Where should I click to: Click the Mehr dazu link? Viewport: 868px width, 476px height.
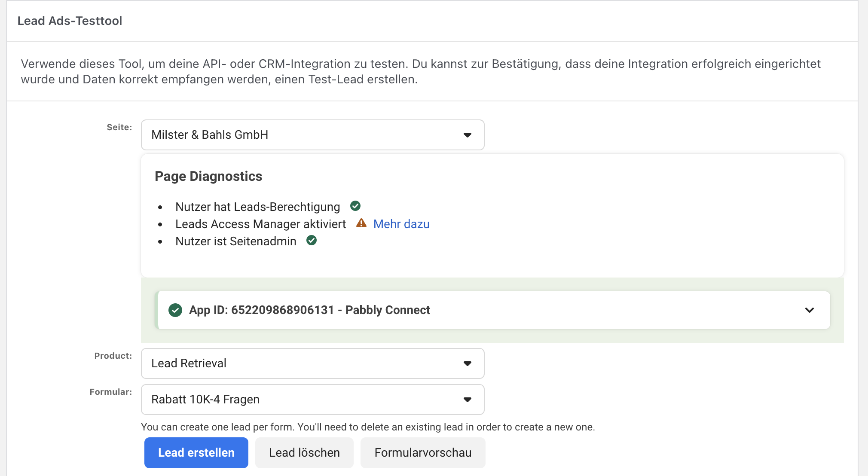click(x=401, y=224)
